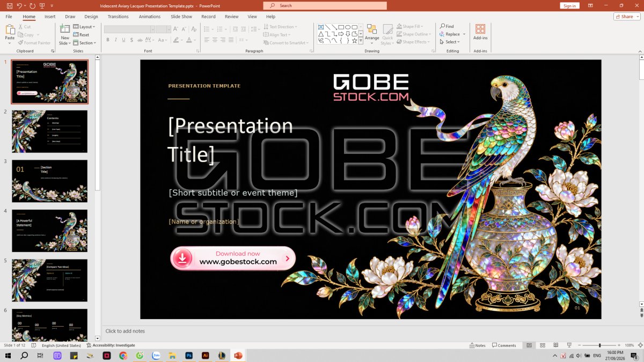Open the Layout dropdown
The height and width of the screenshot is (362, 644).
(x=84, y=26)
